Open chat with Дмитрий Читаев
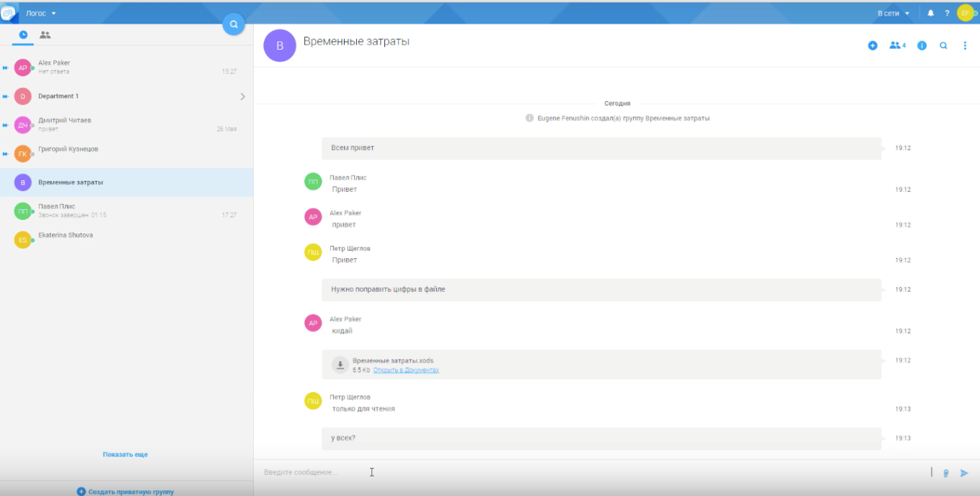 (x=126, y=125)
